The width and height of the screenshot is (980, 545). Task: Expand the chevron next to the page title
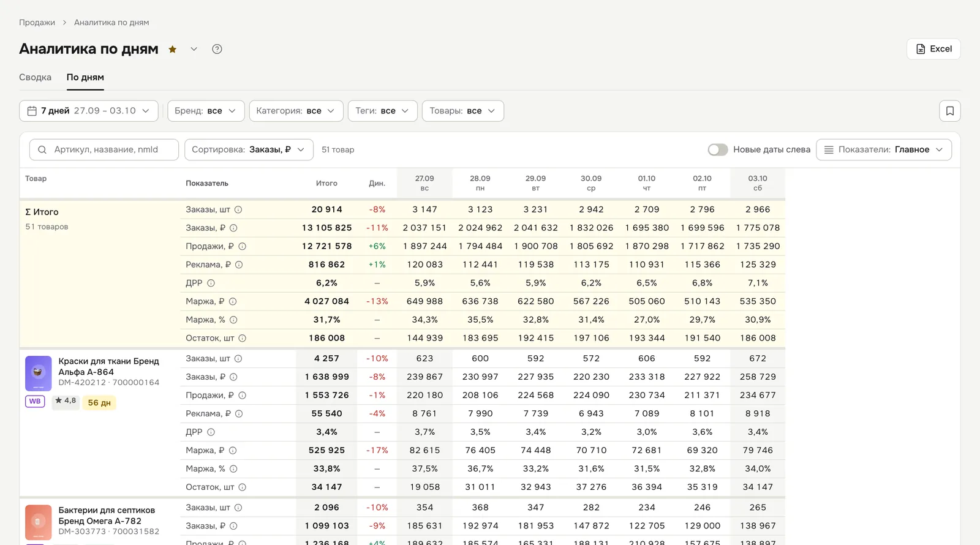[194, 49]
